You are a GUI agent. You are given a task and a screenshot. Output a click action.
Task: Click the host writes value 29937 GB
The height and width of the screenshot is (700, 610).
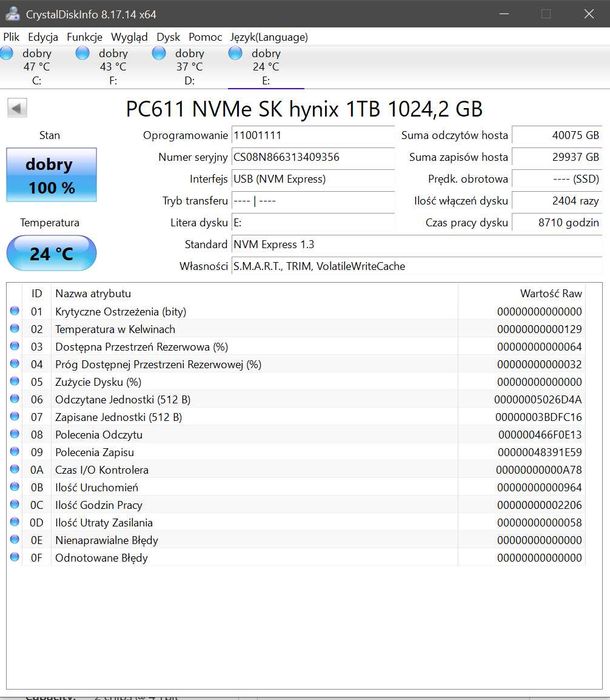(557, 157)
